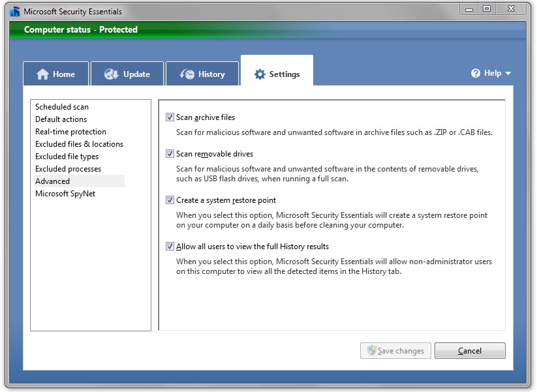Click the Cancel button
The image size is (537, 392).
pos(470,350)
